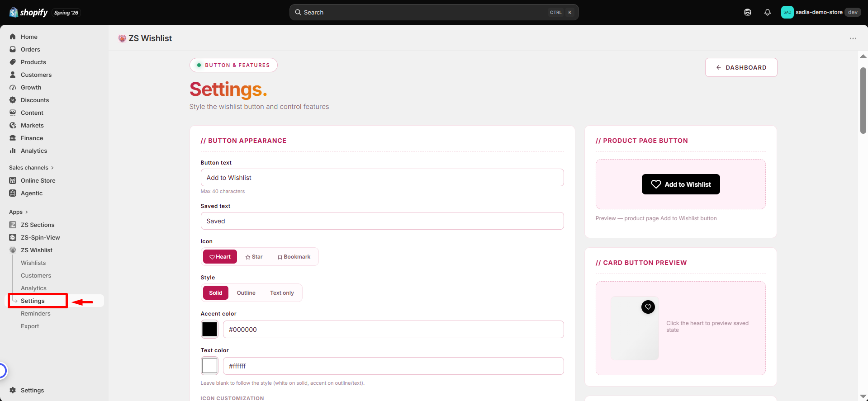Screen dimensions: 868x401
Task: Open Settings under ZS Wishlist
Action: tap(33, 301)
